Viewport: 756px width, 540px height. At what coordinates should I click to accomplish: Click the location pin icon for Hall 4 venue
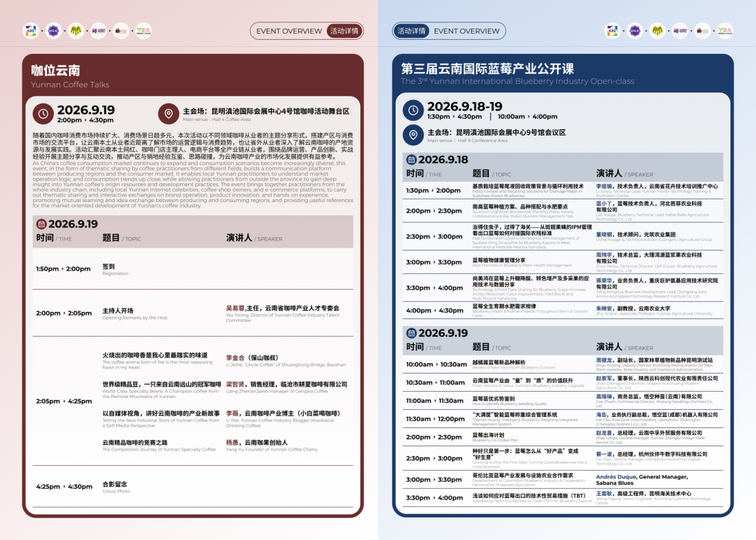(x=168, y=114)
